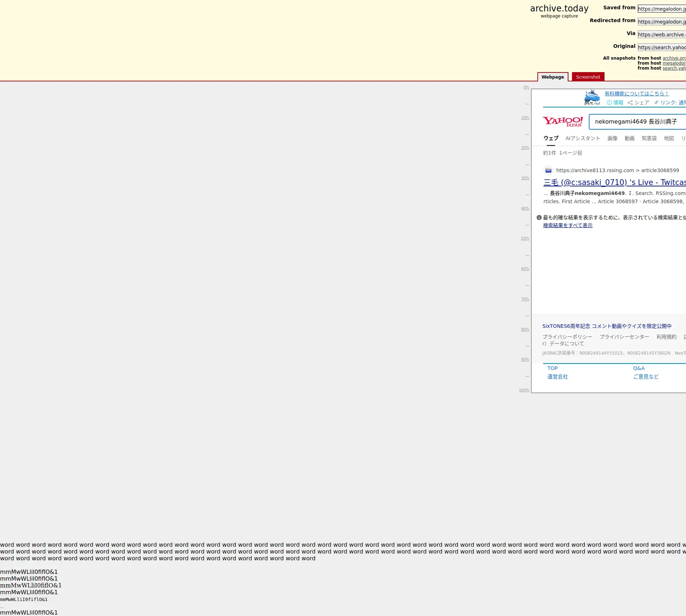
Task: Click the archive.today logo text
Action: point(559,8)
